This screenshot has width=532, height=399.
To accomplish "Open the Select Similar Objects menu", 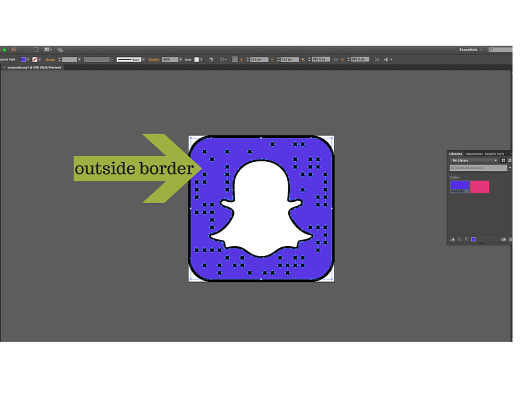I will point(388,60).
